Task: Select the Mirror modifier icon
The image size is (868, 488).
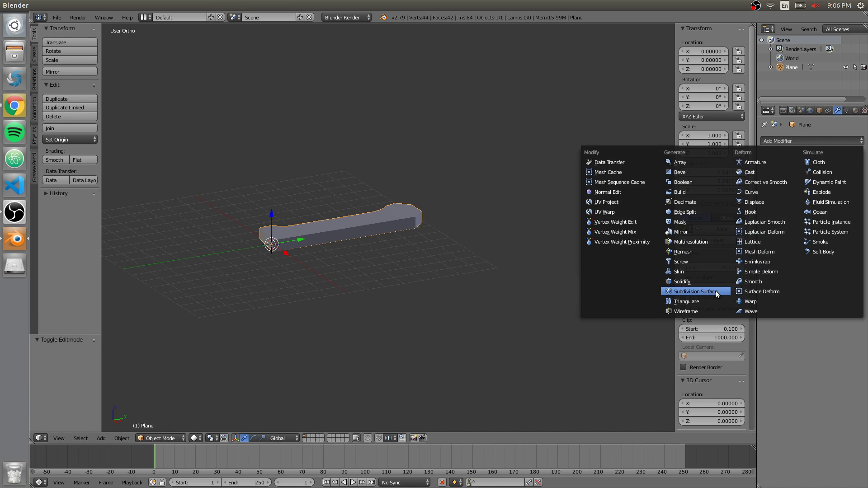Action: (x=669, y=231)
